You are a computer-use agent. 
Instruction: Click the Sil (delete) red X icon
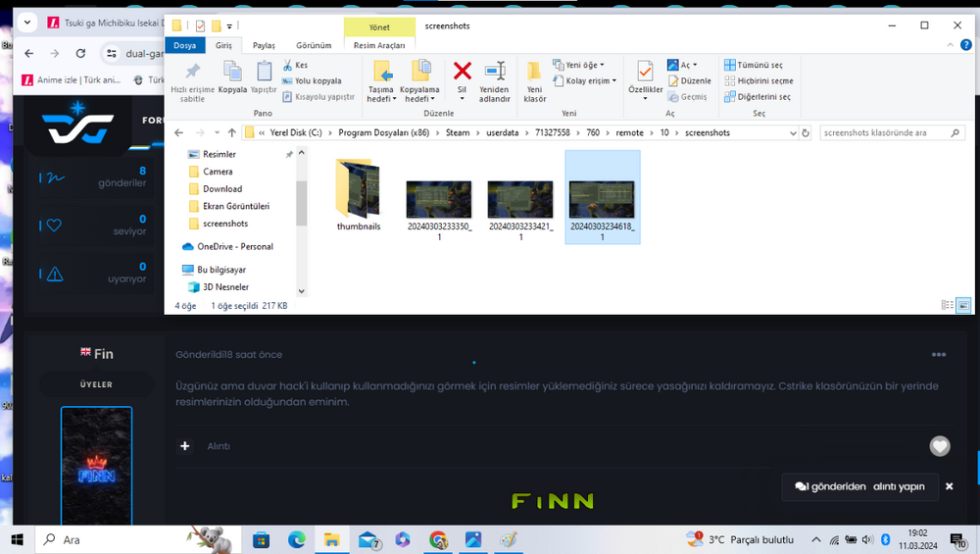click(x=462, y=71)
